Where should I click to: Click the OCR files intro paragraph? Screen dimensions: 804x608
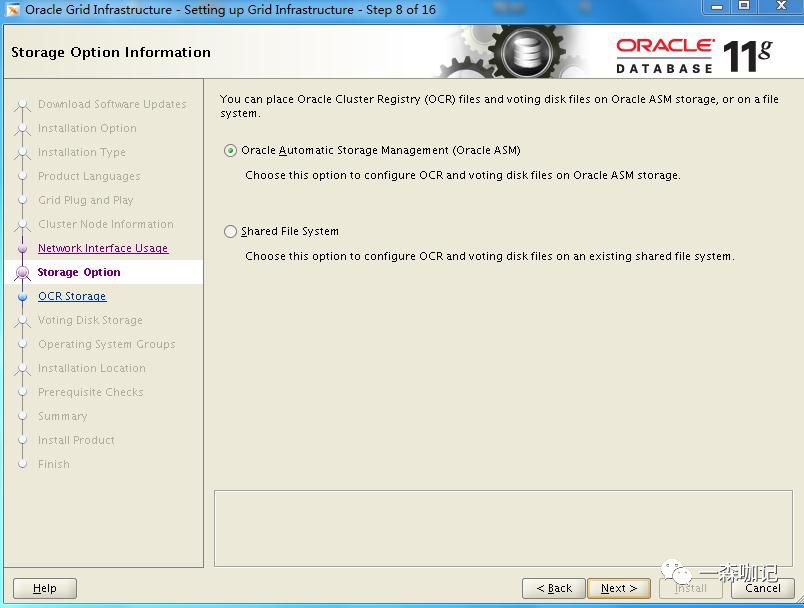click(499, 106)
